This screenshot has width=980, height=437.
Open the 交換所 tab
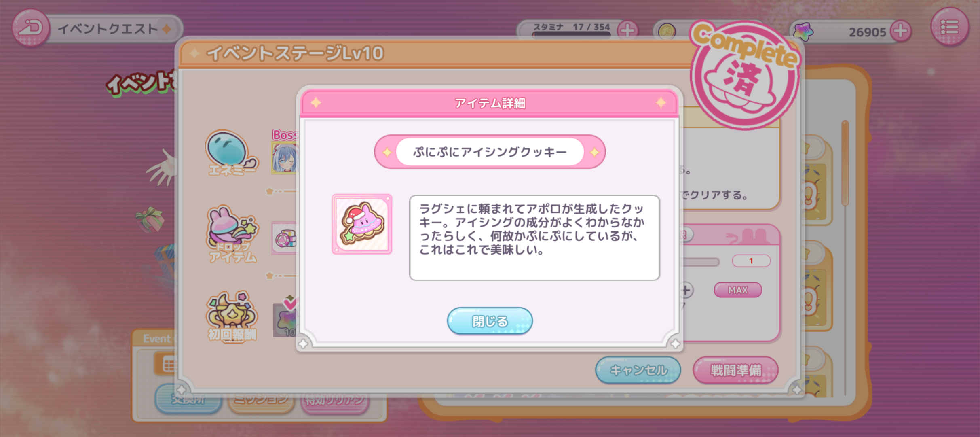click(x=188, y=400)
